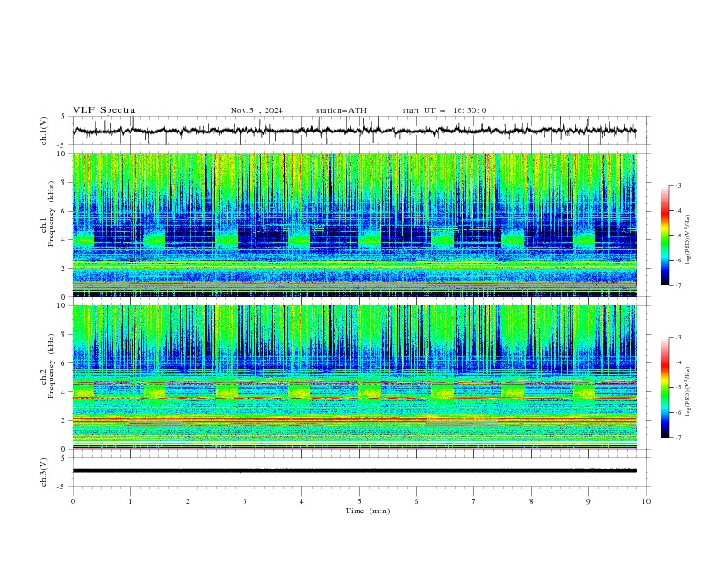Click the ch.3 voltage waveform trace
Screen dimensions: 728x563
[x=354, y=471]
